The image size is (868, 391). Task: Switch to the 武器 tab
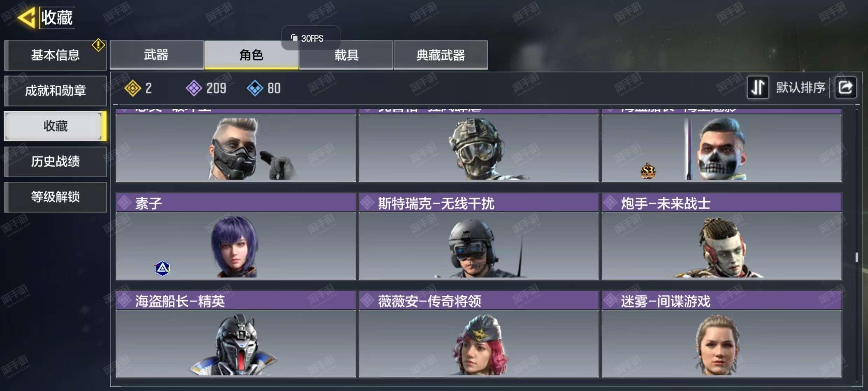(157, 55)
